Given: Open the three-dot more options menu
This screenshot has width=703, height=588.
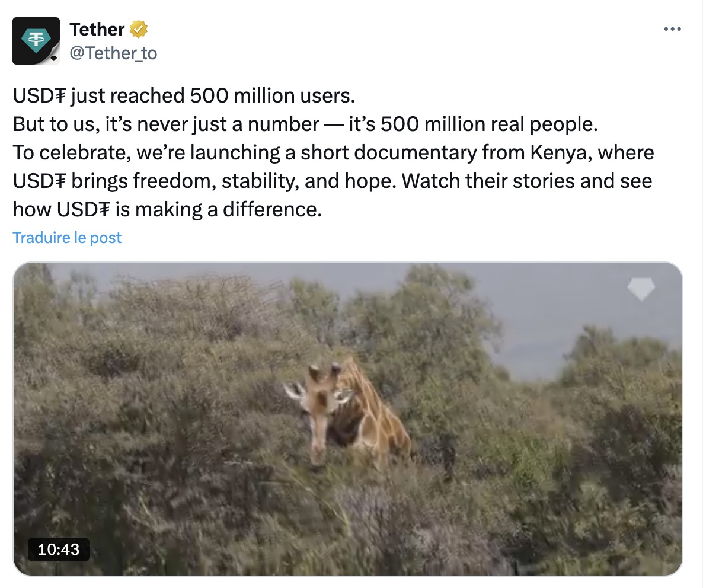Looking at the screenshot, I should point(672,29).
